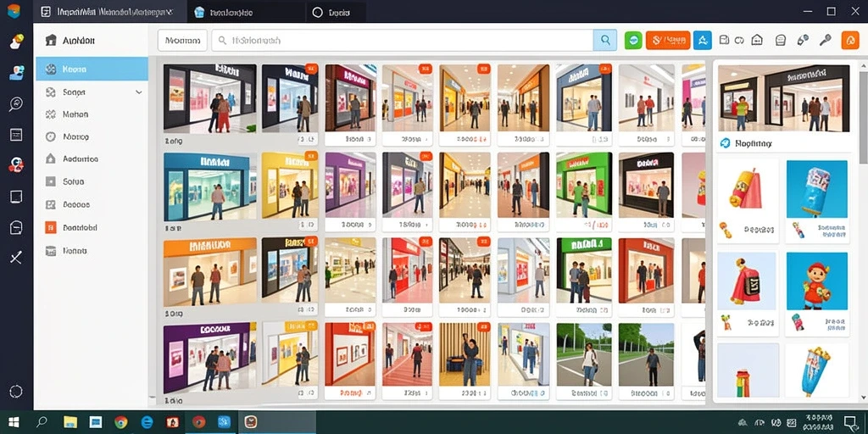Click the house icon in the top toolbar
The height and width of the screenshot is (434, 868).
(757, 40)
